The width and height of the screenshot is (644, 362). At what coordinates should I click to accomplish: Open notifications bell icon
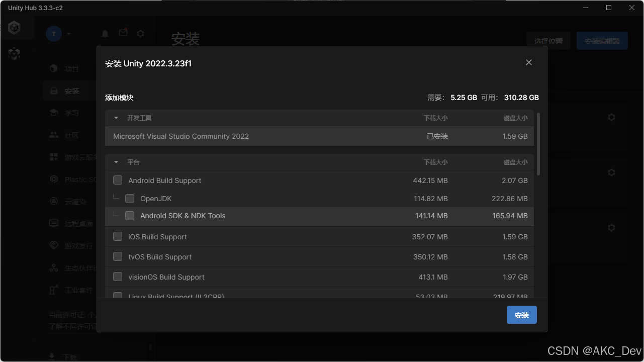[105, 34]
